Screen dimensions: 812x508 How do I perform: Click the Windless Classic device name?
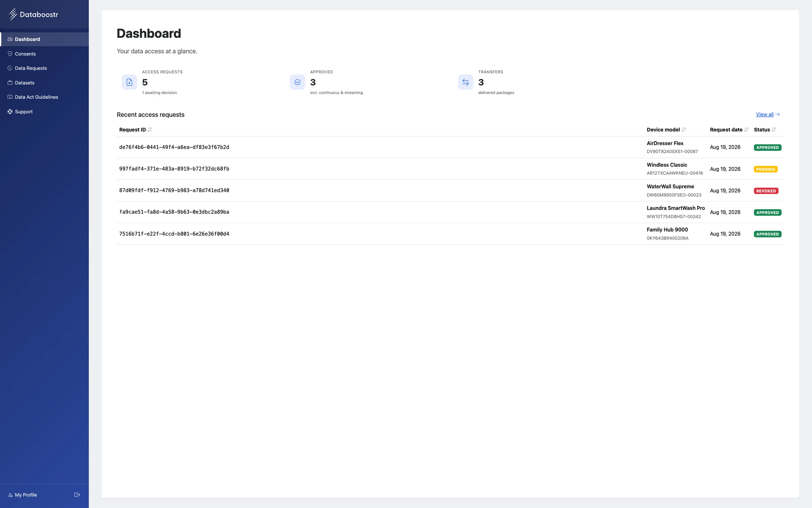click(x=667, y=165)
